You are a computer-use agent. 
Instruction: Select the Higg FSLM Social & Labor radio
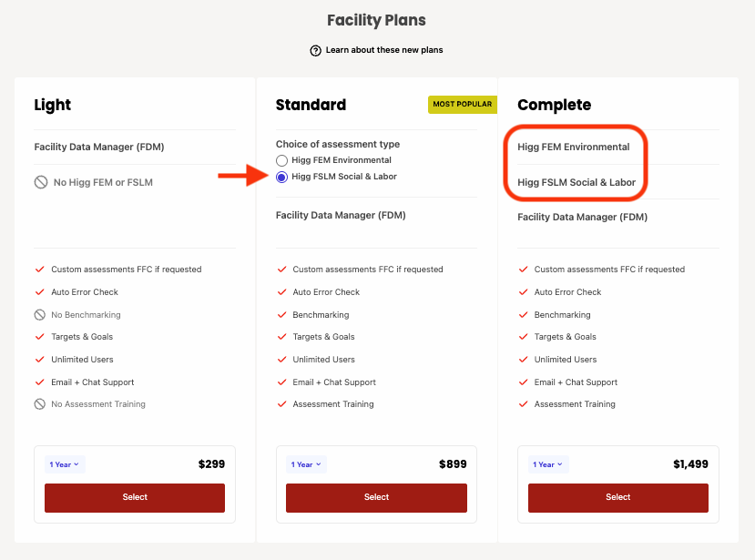coord(281,177)
